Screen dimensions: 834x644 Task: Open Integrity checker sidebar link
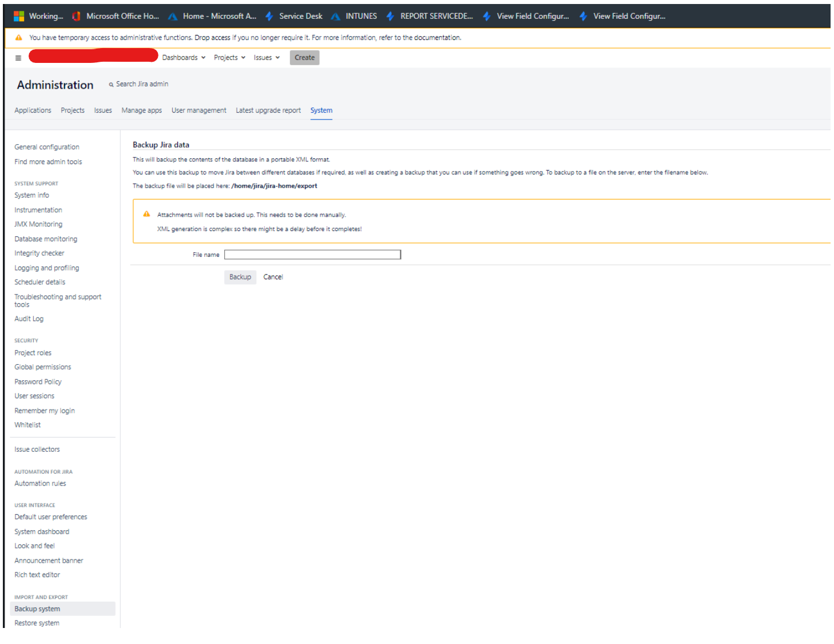pyautogui.click(x=39, y=253)
